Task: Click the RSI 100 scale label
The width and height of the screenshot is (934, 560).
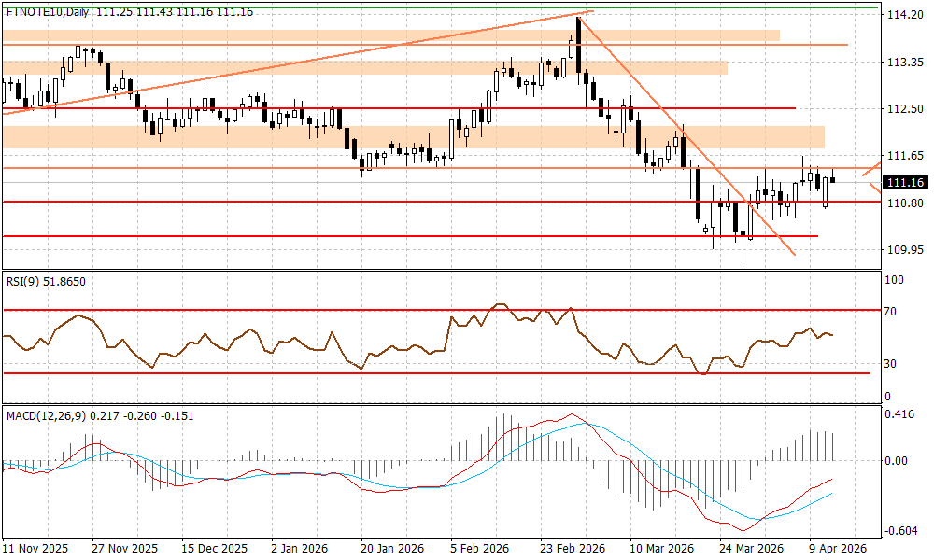Action: pos(895,280)
